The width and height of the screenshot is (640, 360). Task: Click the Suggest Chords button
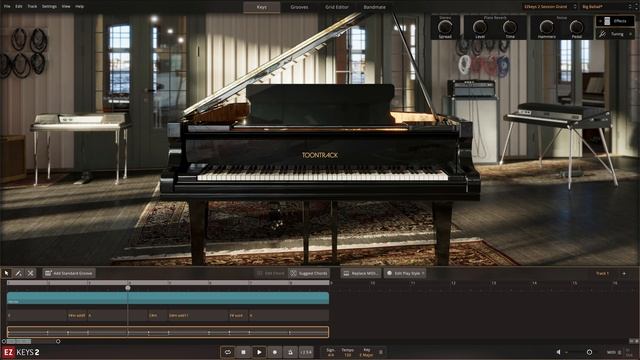[x=309, y=273]
